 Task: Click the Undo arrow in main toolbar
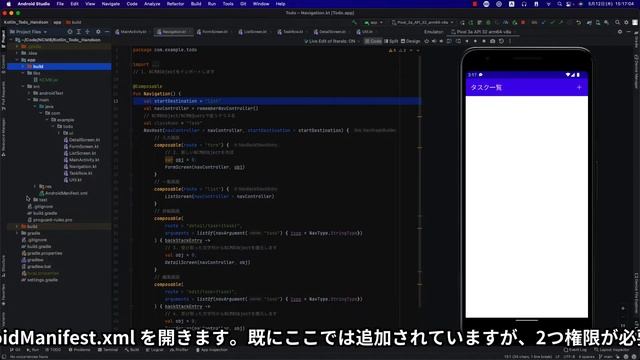tap(578, 22)
